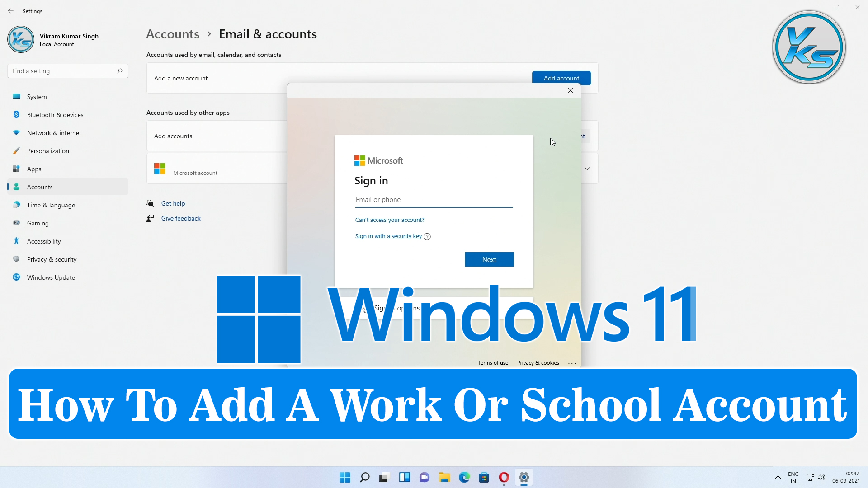Click the more options ellipsis in dialog

pos(572,363)
